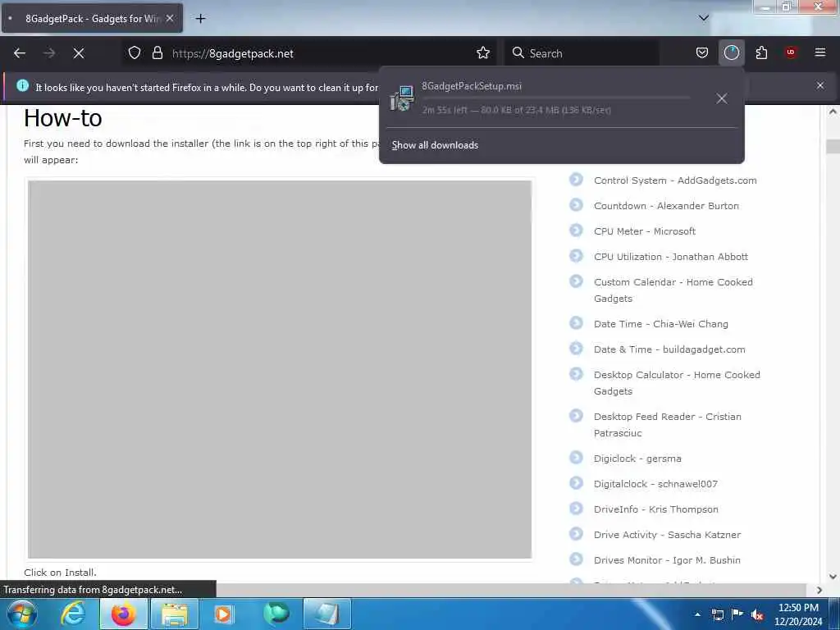840x630 pixels.
Task: Click bullet icon beside Digiclock
Action: (x=576, y=458)
